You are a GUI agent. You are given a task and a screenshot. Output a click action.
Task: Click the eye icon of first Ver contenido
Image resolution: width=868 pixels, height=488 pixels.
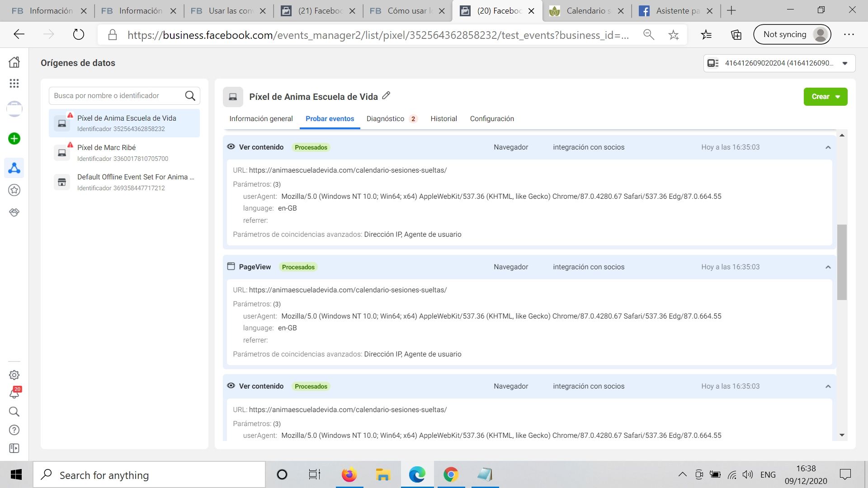(231, 147)
